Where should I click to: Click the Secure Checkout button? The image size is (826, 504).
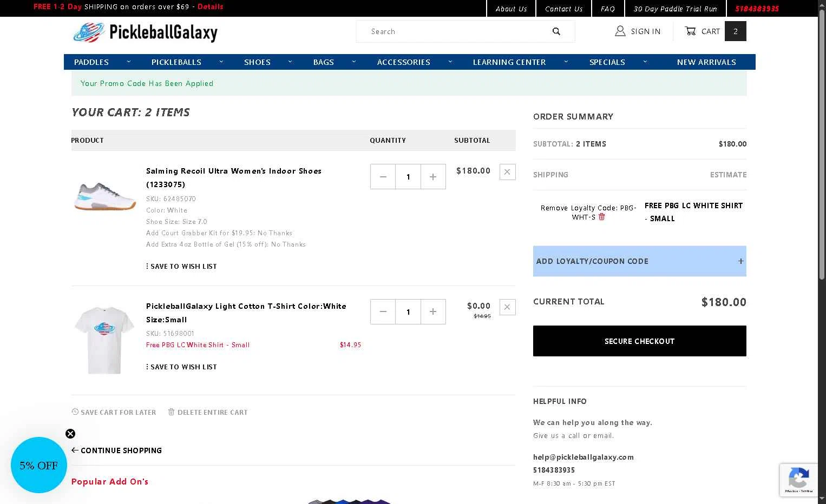tap(640, 341)
